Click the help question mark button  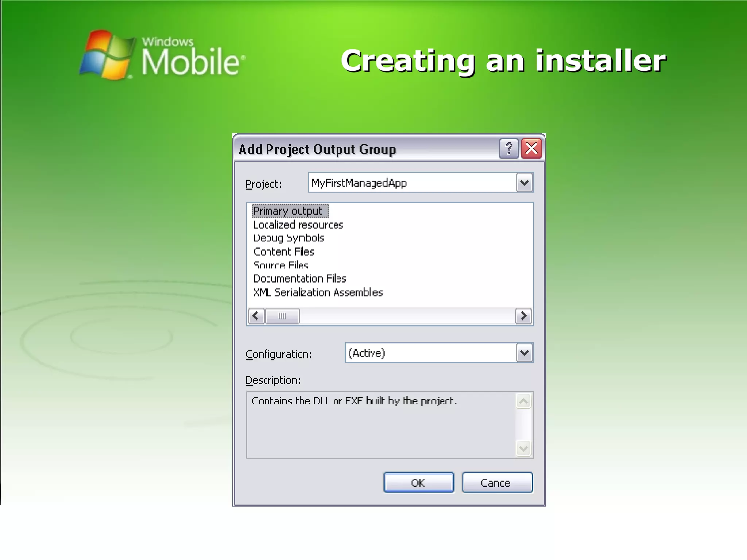509,149
